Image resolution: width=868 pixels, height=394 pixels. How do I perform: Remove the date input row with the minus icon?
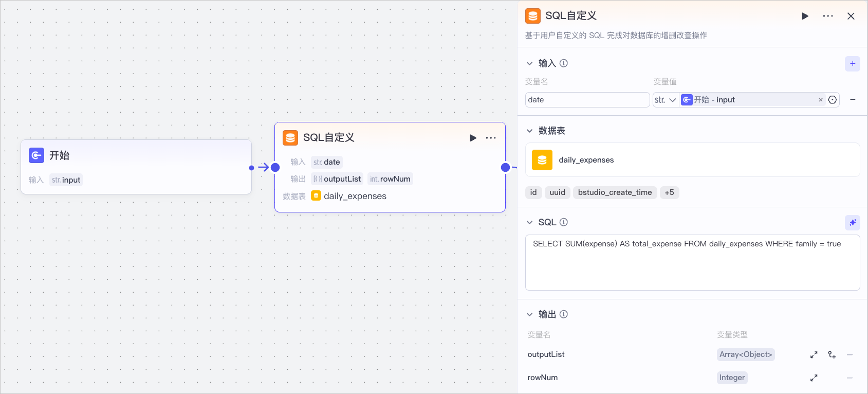(853, 100)
